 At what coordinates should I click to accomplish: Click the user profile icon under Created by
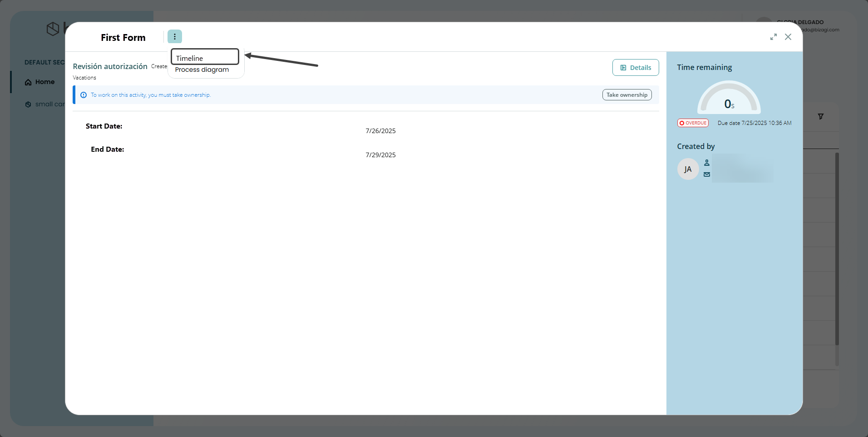pos(707,163)
